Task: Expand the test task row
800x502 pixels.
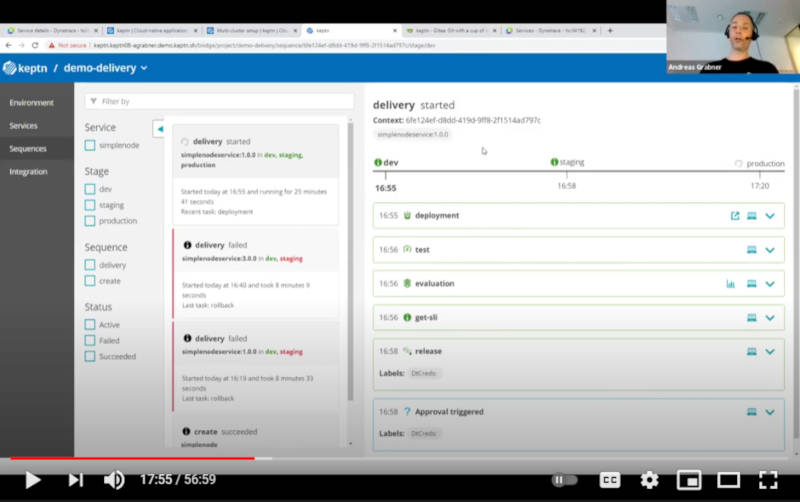Action: pyautogui.click(x=770, y=250)
